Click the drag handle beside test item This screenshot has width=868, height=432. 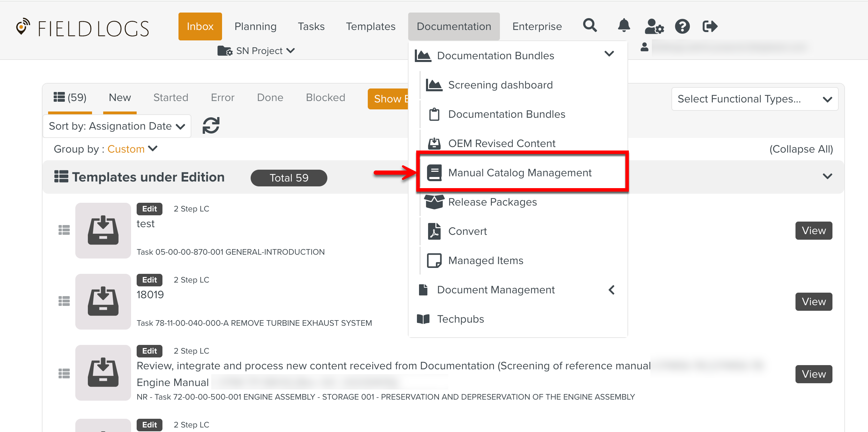click(x=64, y=230)
